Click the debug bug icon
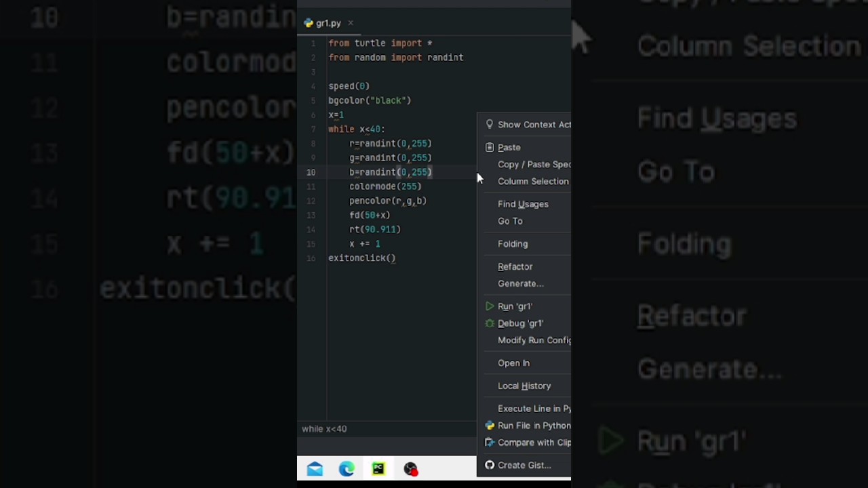Image resolution: width=868 pixels, height=488 pixels. pos(490,323)
